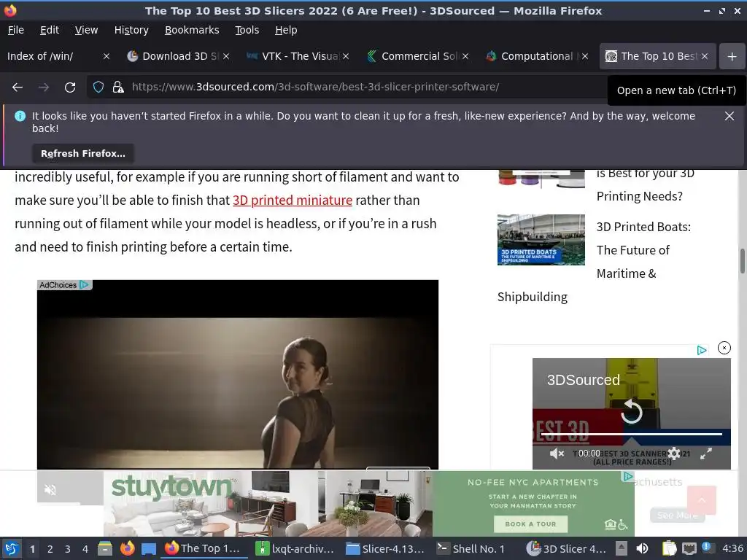Viewport: 747px width, 560px height.
Task: Replay the 3DSourced sidebar video
Action: point(631,411)
